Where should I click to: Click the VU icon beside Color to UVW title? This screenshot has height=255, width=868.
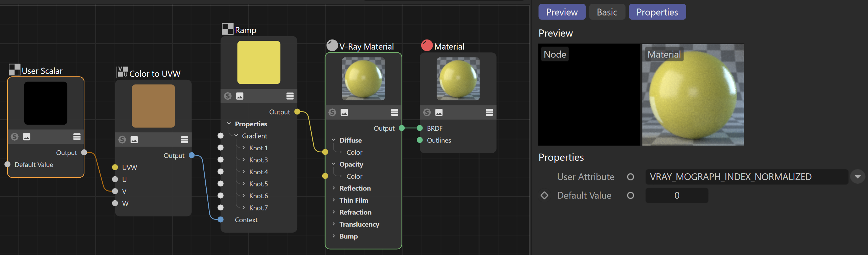(x=122, y=72)
